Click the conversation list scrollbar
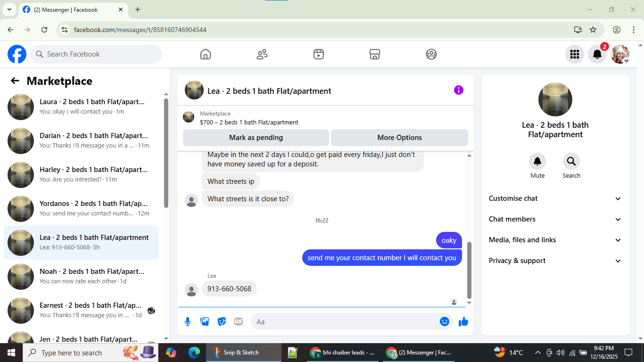644x362 pixels. 166,153
